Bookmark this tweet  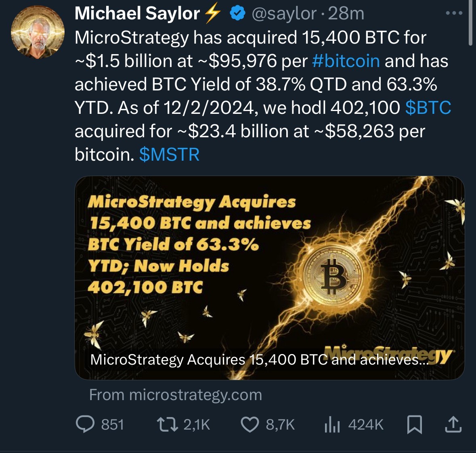(414, 425)
